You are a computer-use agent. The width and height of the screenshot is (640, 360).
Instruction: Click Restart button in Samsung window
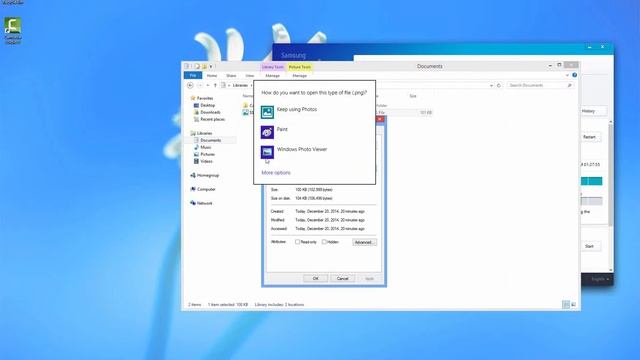(x=590, y=137)
